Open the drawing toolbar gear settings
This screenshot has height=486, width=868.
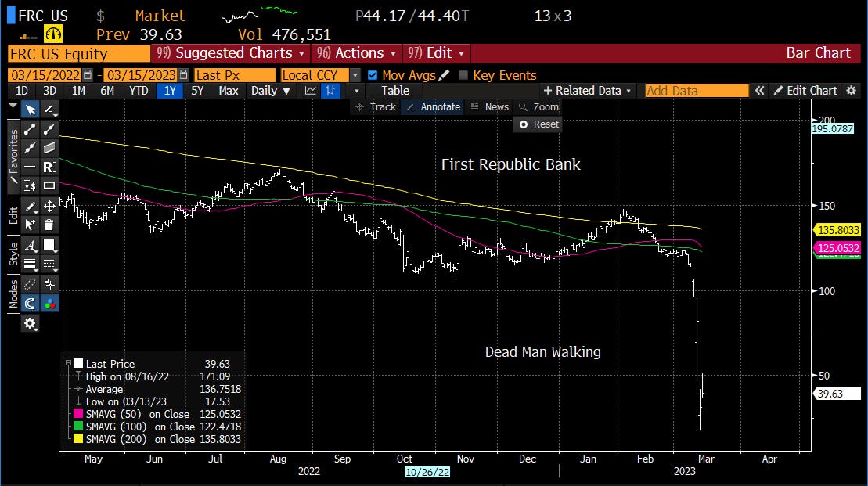pyautogui.click(x=31, y=323)
